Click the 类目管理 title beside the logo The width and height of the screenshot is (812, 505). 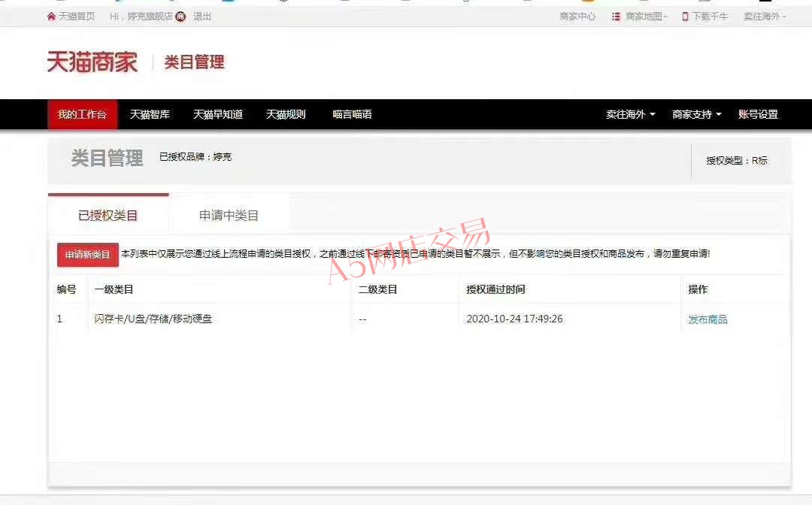194,62
